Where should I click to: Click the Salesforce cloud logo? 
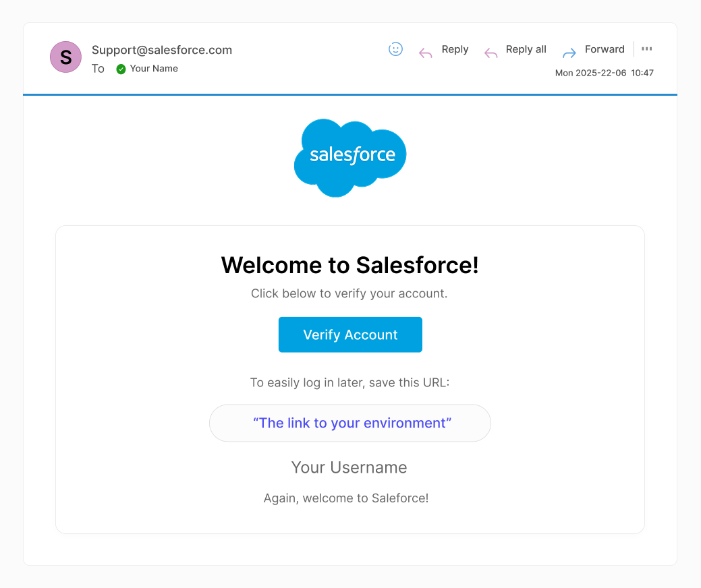(350, 158)
